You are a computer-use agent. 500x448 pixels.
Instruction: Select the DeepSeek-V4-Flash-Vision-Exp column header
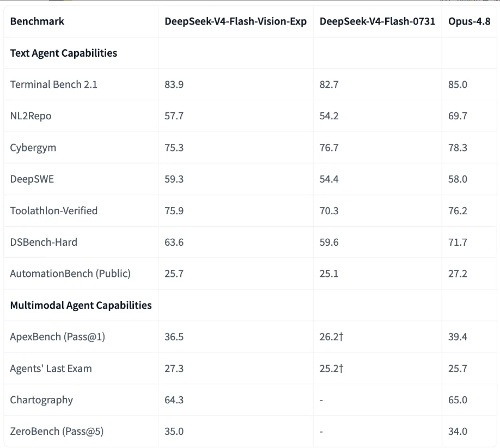click(x=235, y=21)
